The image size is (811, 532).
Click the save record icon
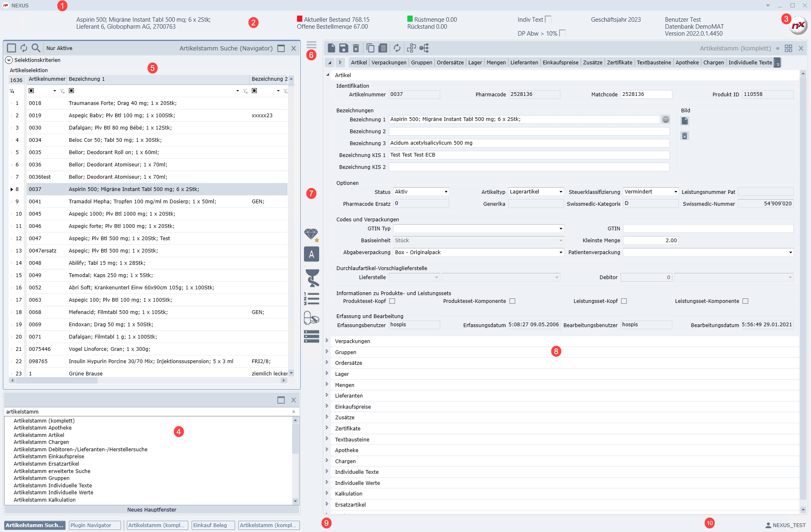[x=343, y=48]
